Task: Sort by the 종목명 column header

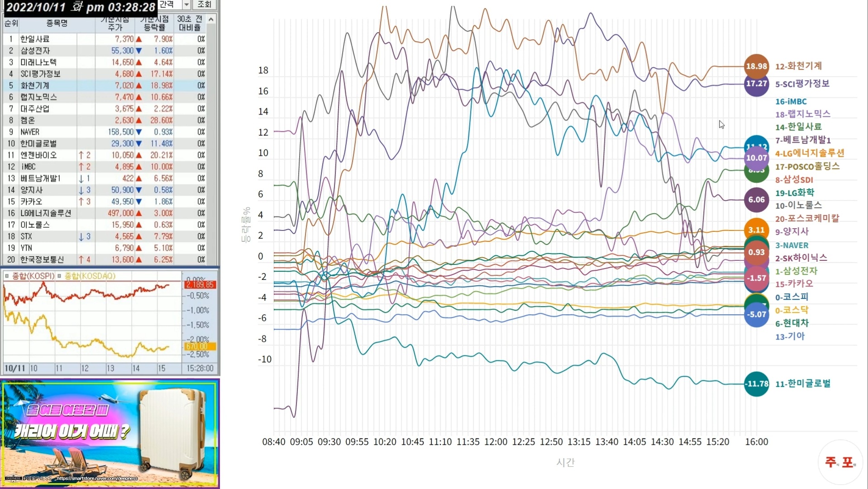Action: tap(57, 23)
